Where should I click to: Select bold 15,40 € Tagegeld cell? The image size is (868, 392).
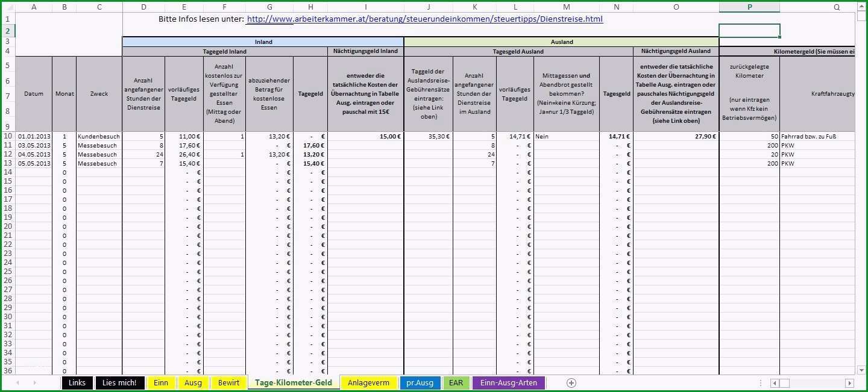(x=310, y=164)
